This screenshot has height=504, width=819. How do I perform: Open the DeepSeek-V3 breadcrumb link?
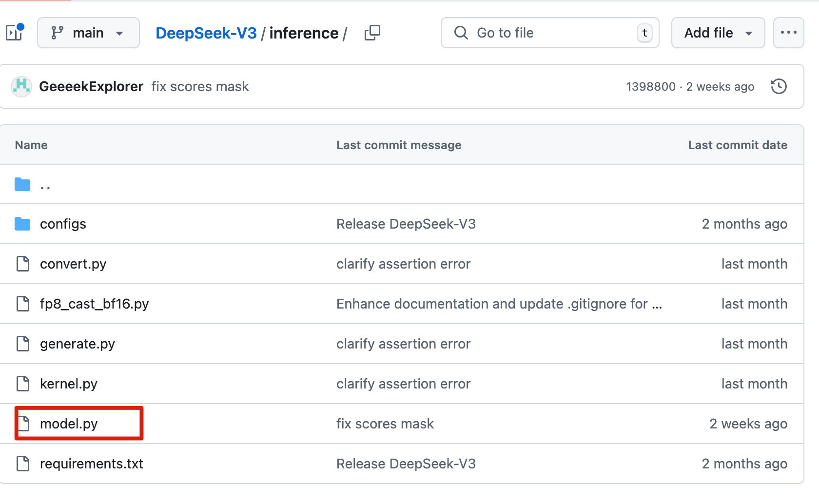(x=206, y=33)
